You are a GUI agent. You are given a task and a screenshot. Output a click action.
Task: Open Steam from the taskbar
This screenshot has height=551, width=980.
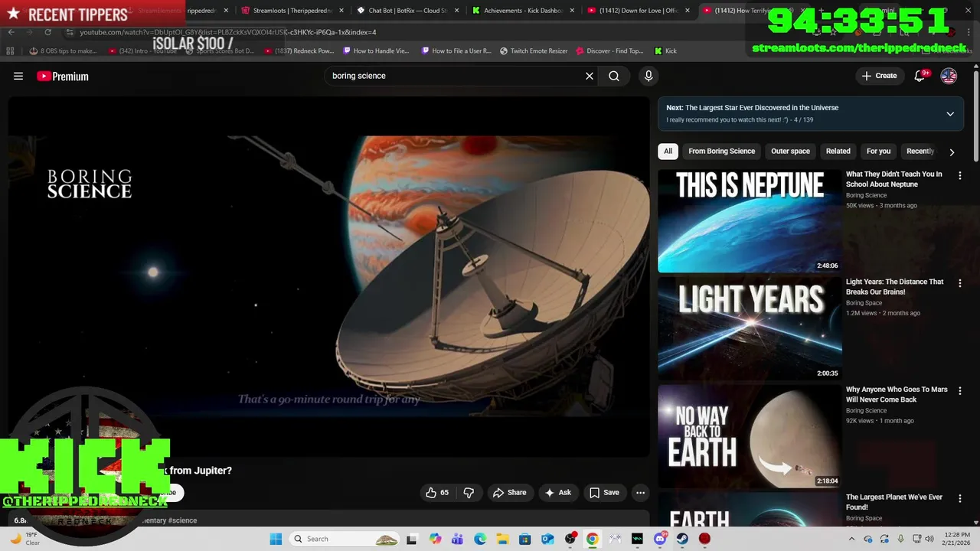point(682,539)
